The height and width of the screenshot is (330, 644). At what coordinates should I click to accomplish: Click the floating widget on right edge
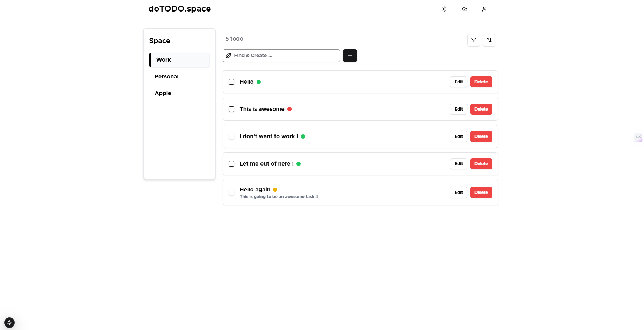(x=638, y=137)
